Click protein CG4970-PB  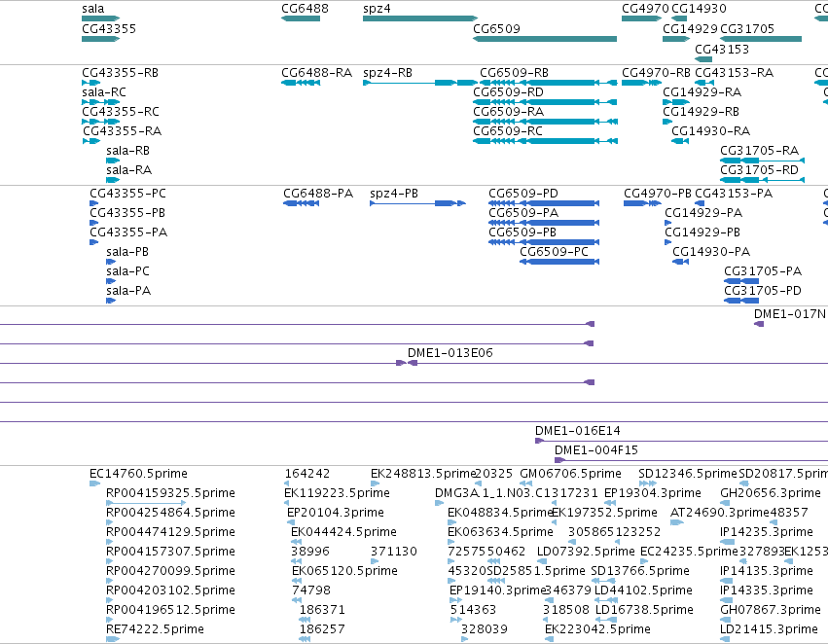642,203
